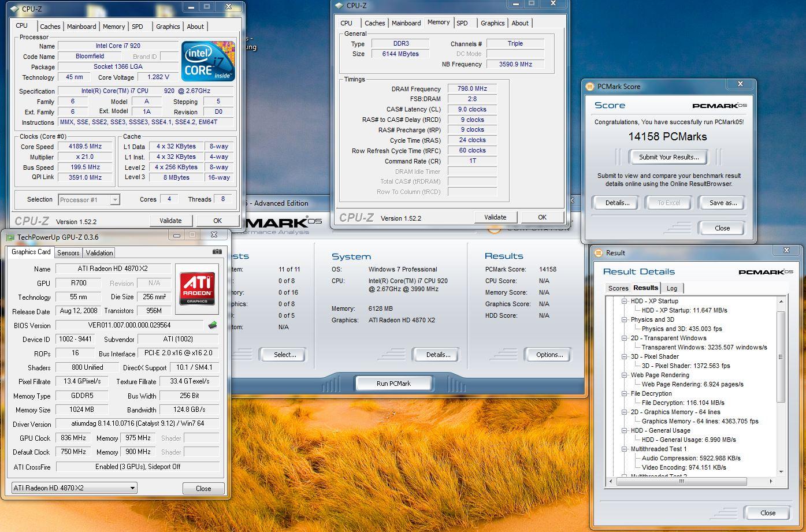Image resolution: width=806 pixels, height=532 pixels.
Task: Collapse the Web Page Rendering node
Action: (x=625, y=375)
